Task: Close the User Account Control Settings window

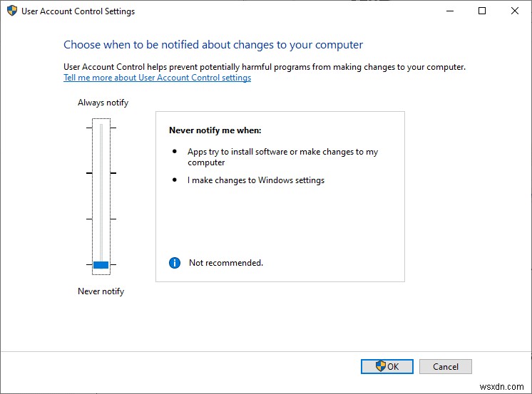Action: tap(515, 11)
